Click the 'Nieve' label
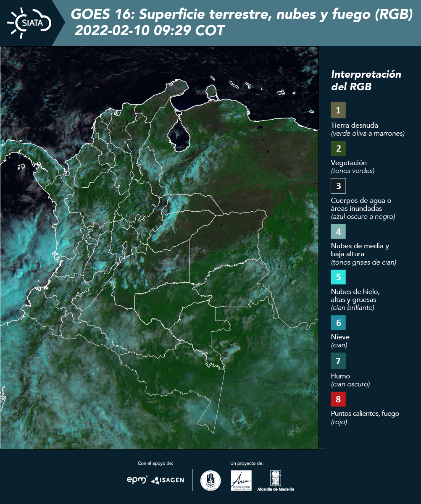The height and width of the screenshot is (504, 421). (x=340, y=337)
